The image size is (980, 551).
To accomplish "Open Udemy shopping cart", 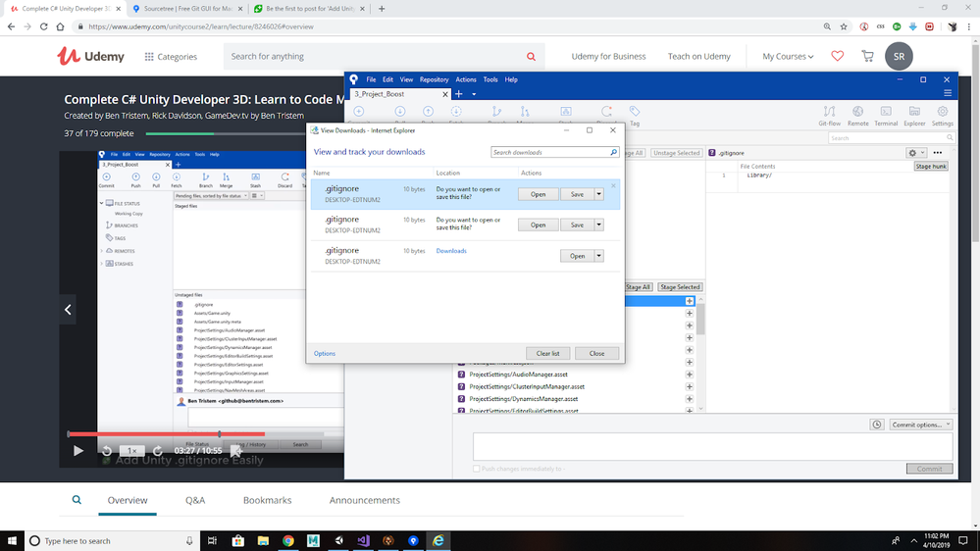I will pos(867,56).
